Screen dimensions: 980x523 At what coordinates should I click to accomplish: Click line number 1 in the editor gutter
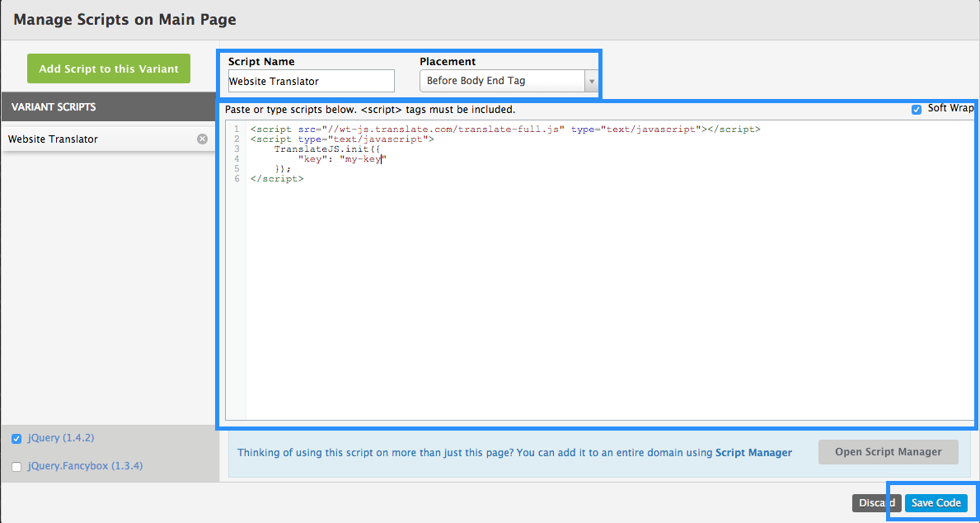coord(237,130)
